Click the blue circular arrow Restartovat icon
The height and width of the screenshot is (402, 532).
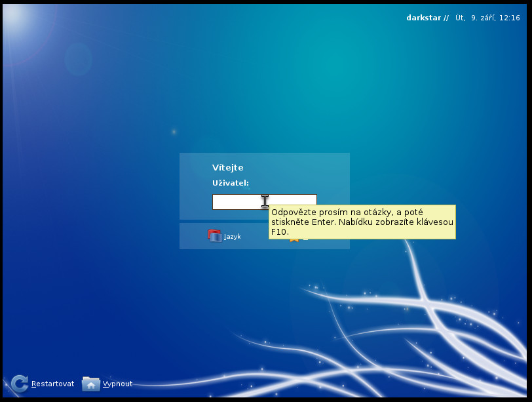coord(20,384)
